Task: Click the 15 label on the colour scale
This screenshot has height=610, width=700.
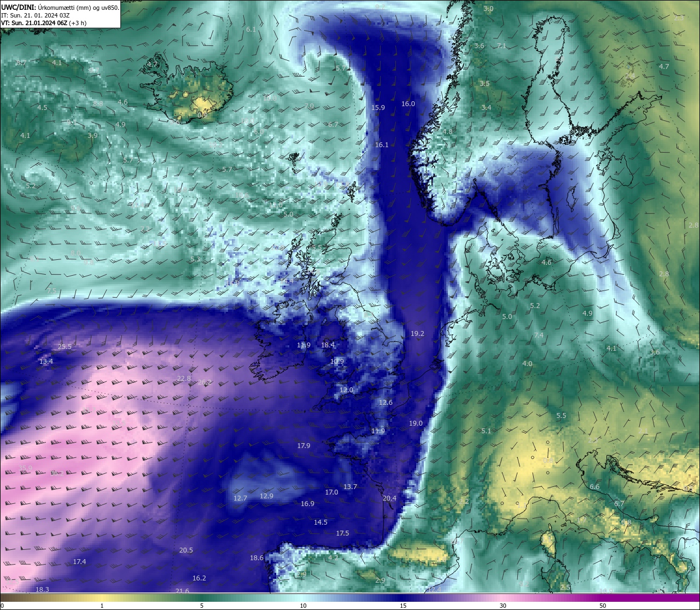Action: coord(403,606)
